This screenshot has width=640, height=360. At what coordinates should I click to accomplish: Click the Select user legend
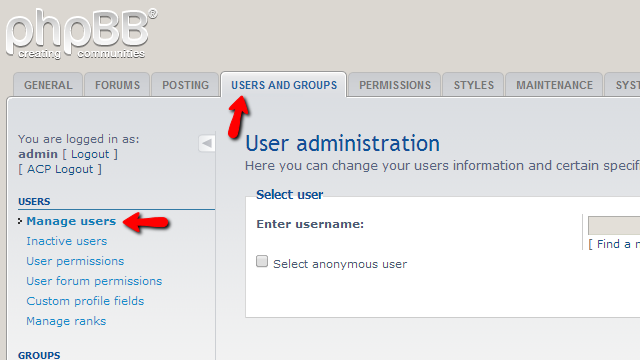coord(289,195)
